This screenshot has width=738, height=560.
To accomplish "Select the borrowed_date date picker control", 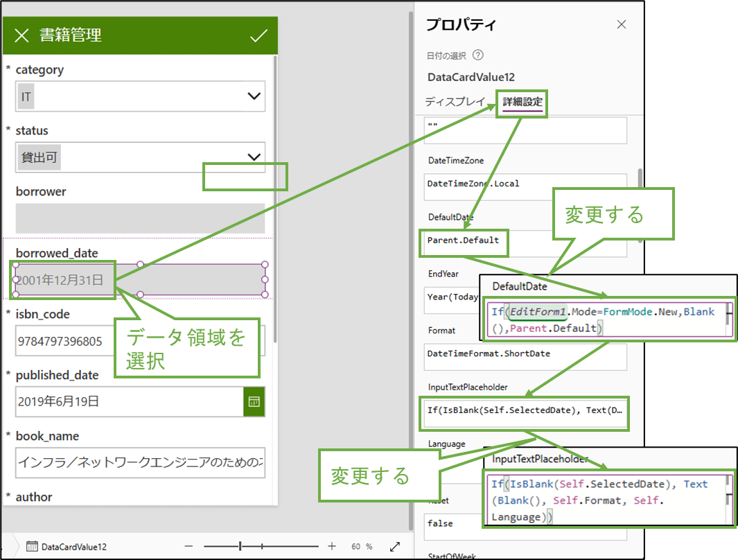I will click(x=140, y=280).
